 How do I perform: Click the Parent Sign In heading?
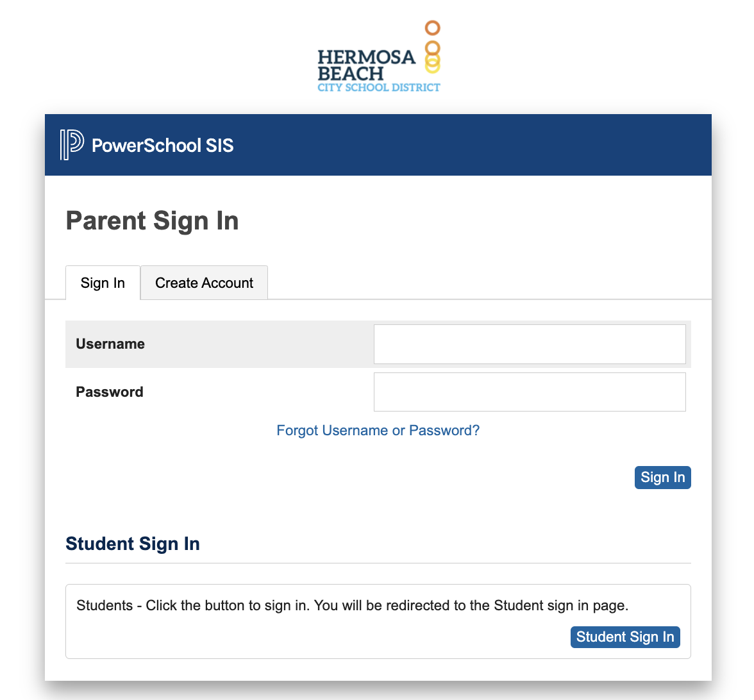pos(152,221)
